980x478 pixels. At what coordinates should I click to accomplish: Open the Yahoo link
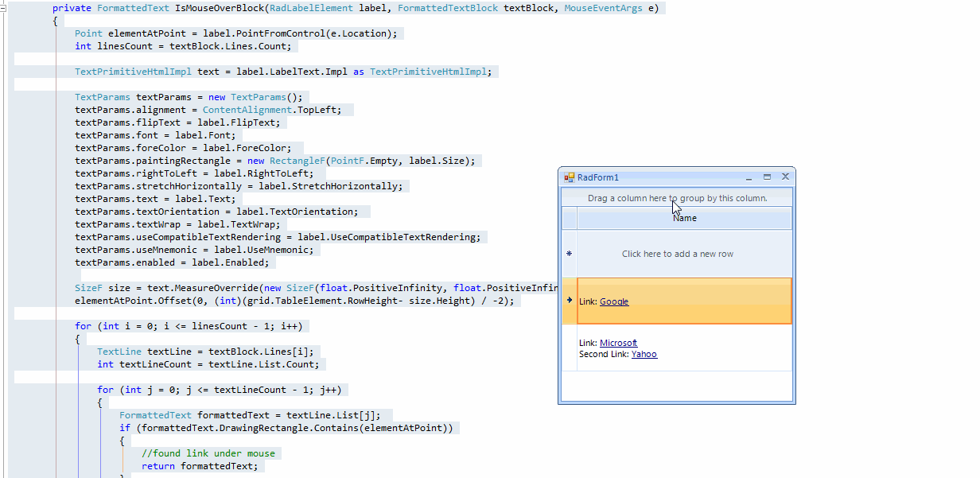644,354
